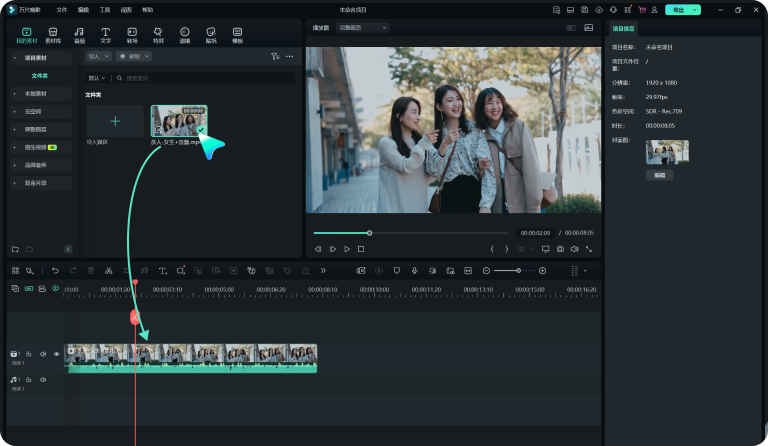Click the scissors split icon in timeline toolbar
Viewport: 768px width, 446px height.
click(x=108, y=271)
